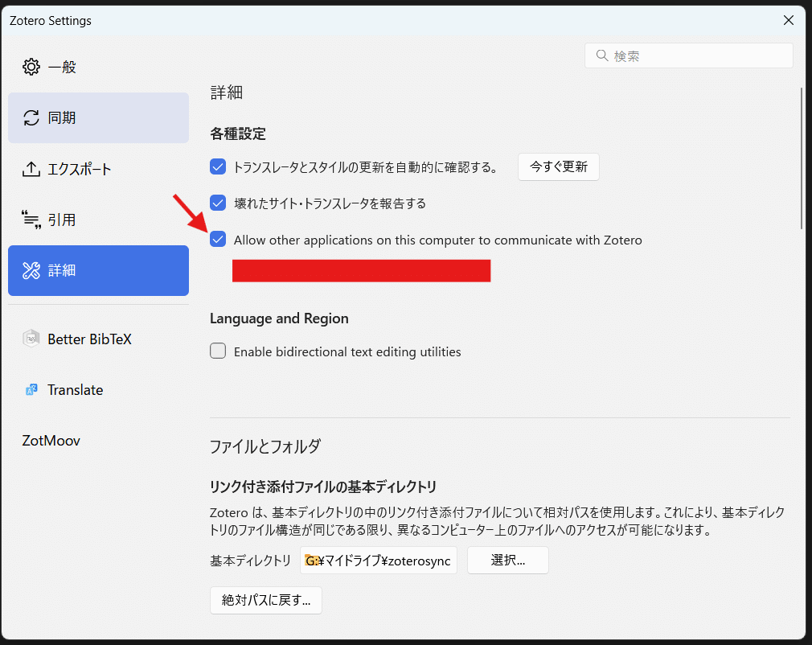The height and width of the screenshot is (645, 812).
Task: Click the gear icon beside 一般
Action: (x=31, y=67)
